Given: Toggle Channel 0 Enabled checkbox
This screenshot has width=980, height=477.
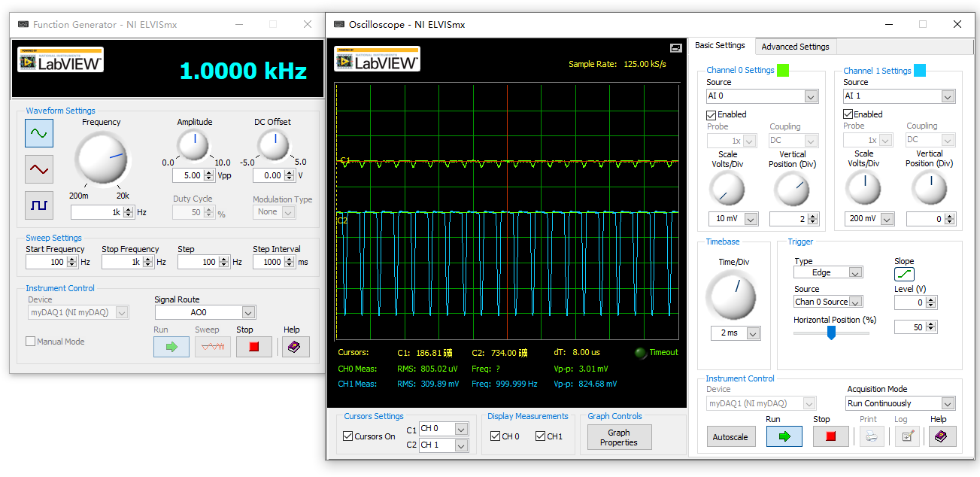Looking at the screenshot, I should pos(711,115).
